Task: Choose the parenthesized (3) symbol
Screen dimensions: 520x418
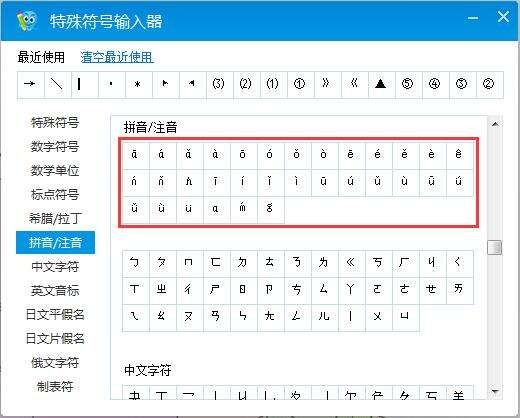Action: coord(219,84)
